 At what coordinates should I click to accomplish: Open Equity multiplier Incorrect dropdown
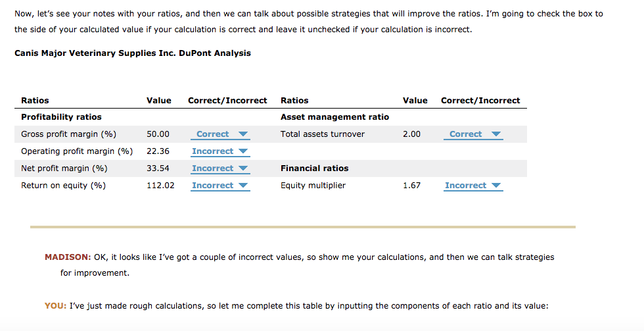click(x=473, y=186)
